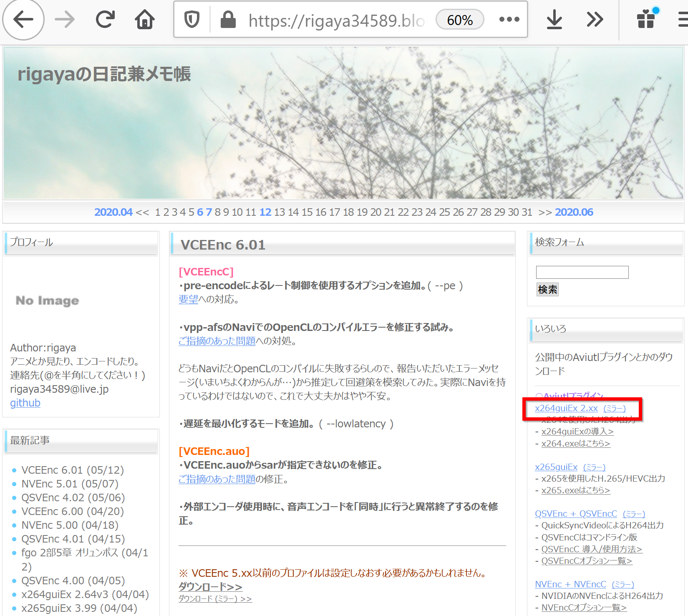Follow the 要望 request link
The image size is (688, 616).
188,299
